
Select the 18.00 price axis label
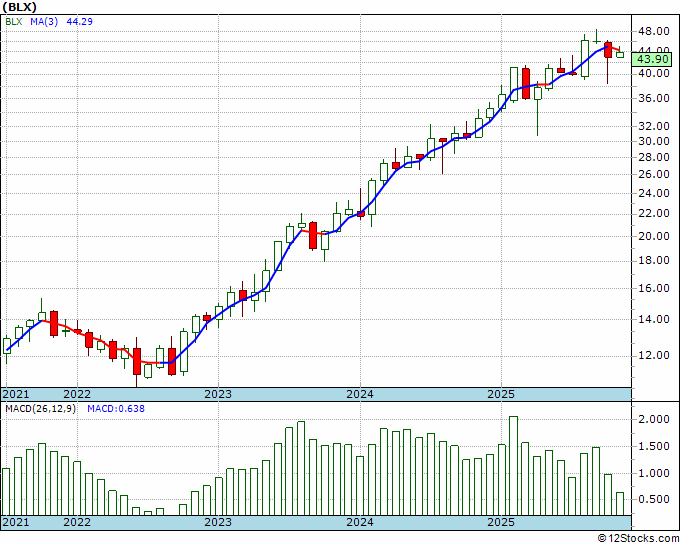[654, 261]
